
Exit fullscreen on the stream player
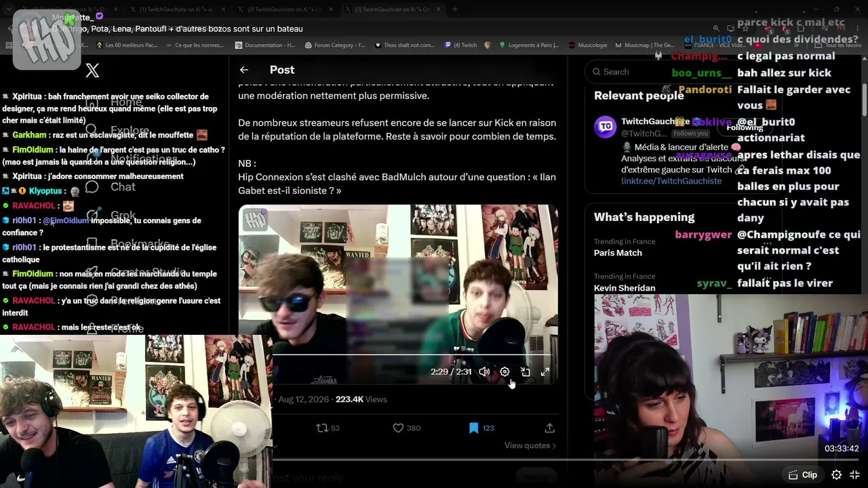[x=854, y=475]
